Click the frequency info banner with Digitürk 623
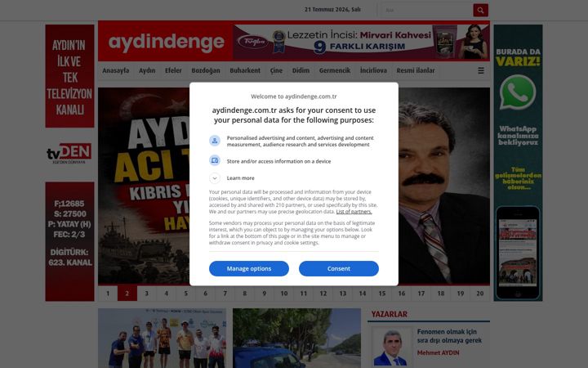 [69, 241]
